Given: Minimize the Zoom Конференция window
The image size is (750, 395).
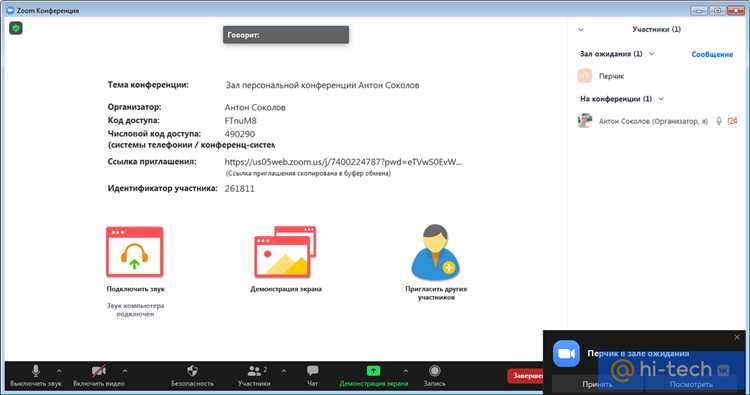Looking at the screenshot, I should click(x=698, y=10).
